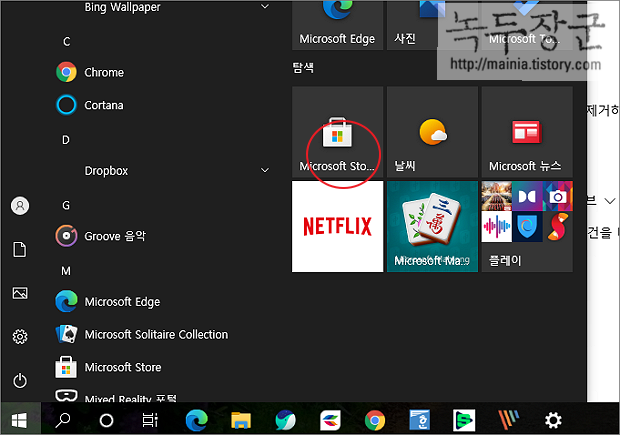Screen dimensions: 620x435
Task: Open the 날씨 weather tile
Action: pos(432,132)
